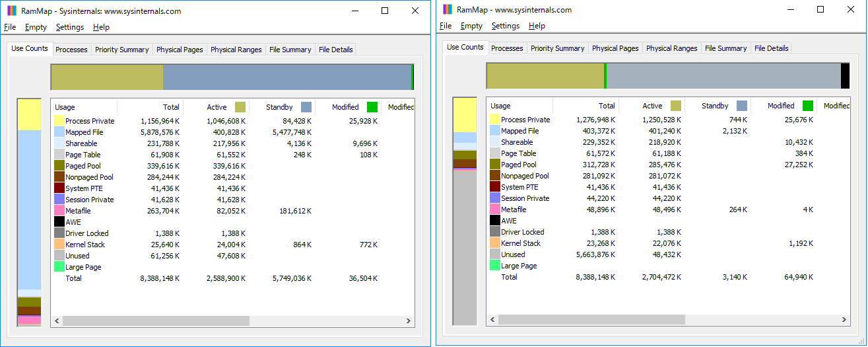The width and height of the screenshot is (868, 347).
Task: Click System PTE dark red swatch in left window
Action: tap(59, 188)
